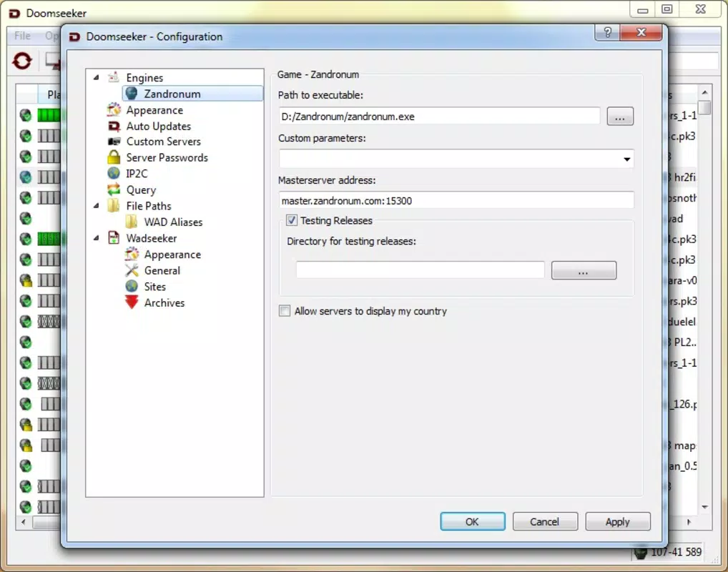Click the testing releases directory field

click(420, 270)
